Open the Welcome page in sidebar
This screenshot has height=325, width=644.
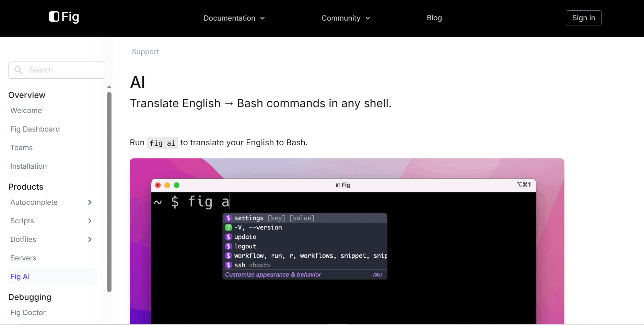(26, 111)
